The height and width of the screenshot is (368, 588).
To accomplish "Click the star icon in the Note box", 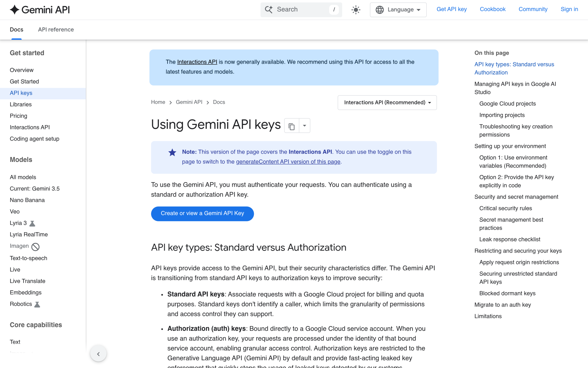I will pyautogui.click(x=172, y=152).
